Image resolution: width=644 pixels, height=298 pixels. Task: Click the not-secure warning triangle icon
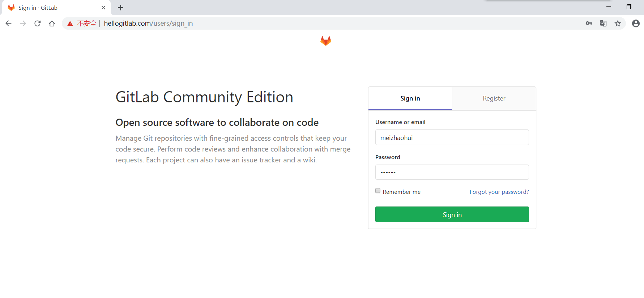coord(70,24)
